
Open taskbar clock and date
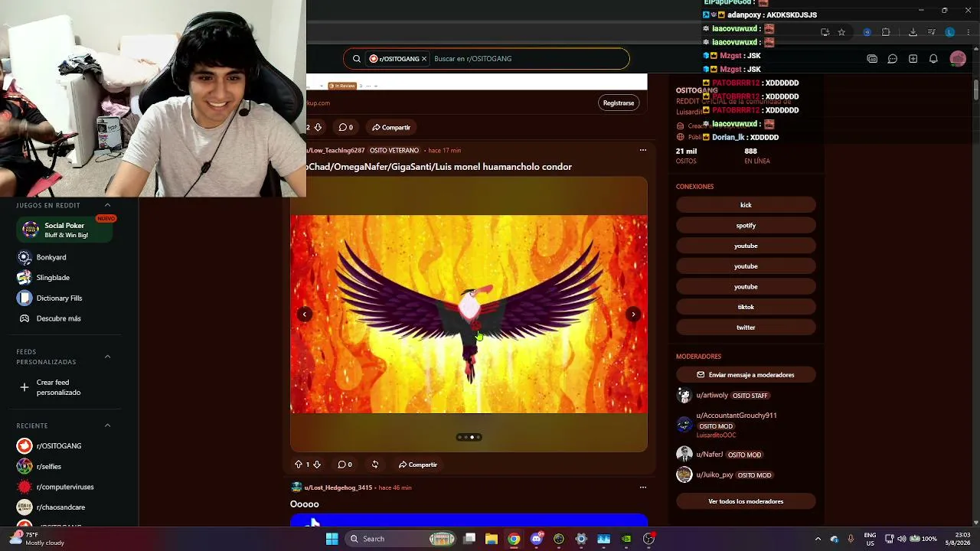957,539
